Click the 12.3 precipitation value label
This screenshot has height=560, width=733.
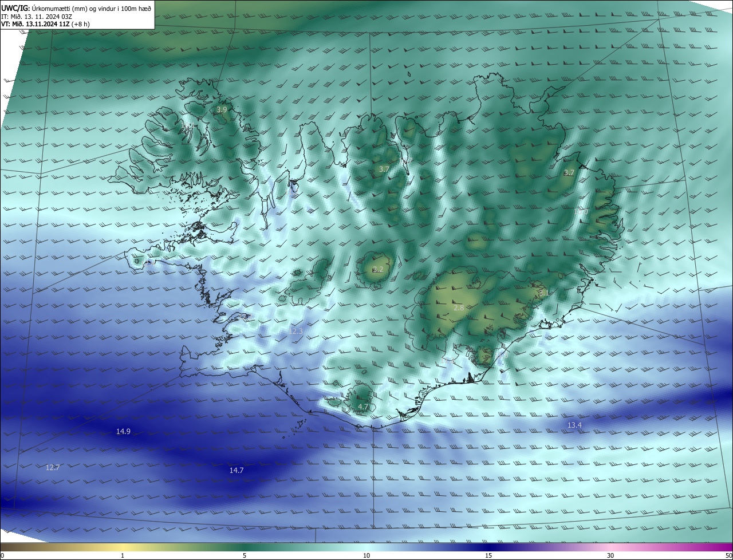(296, 331)
